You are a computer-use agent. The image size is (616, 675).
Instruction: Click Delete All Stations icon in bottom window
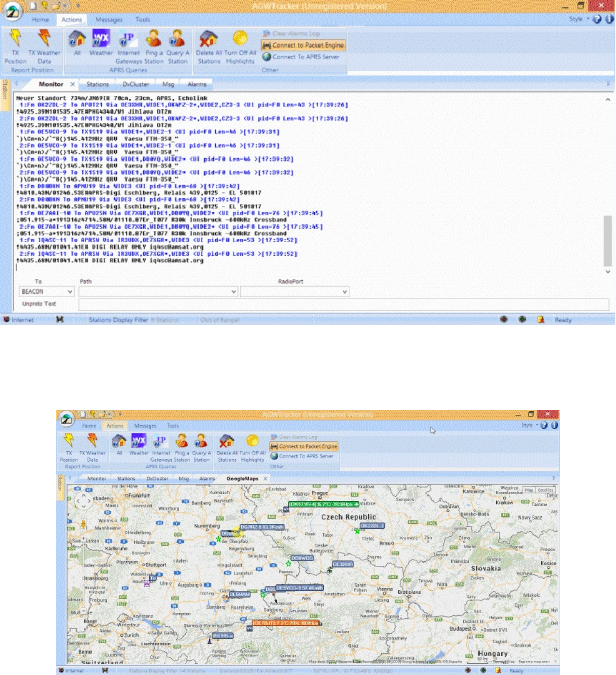(227, 441)
